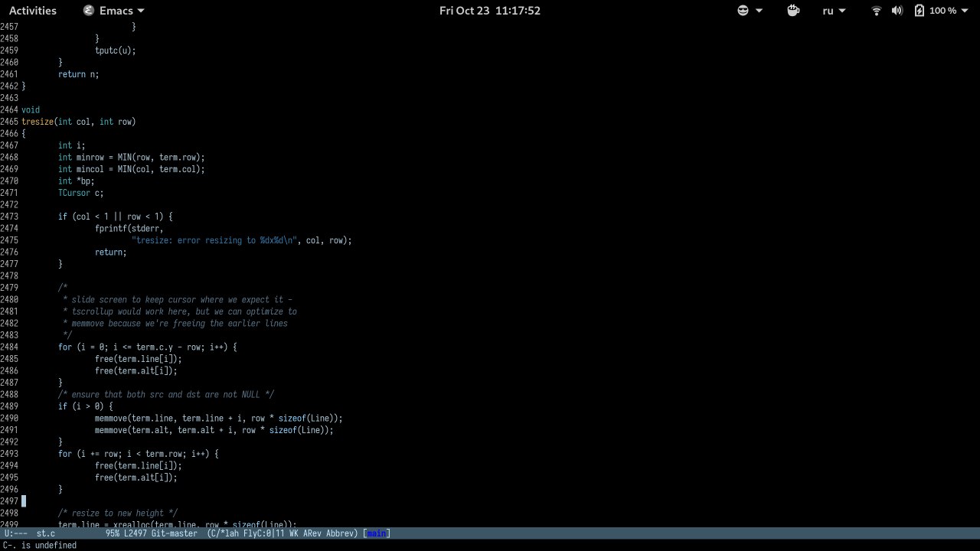Screen dimensions: 980x551
Task: Click free(term.line[i]); on line 2485
Action: [x=138, y=359]
